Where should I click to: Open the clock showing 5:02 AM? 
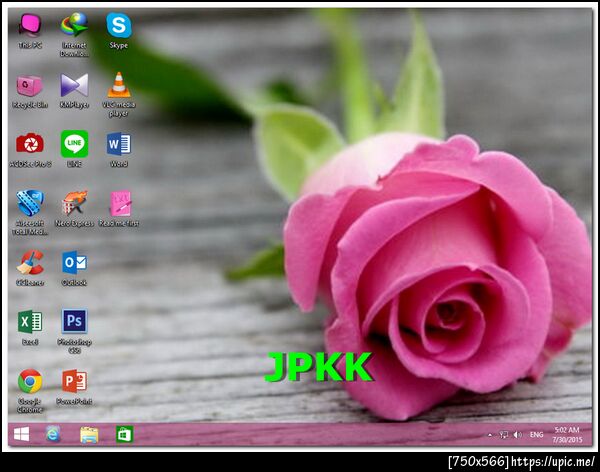[x=567, y=435]
